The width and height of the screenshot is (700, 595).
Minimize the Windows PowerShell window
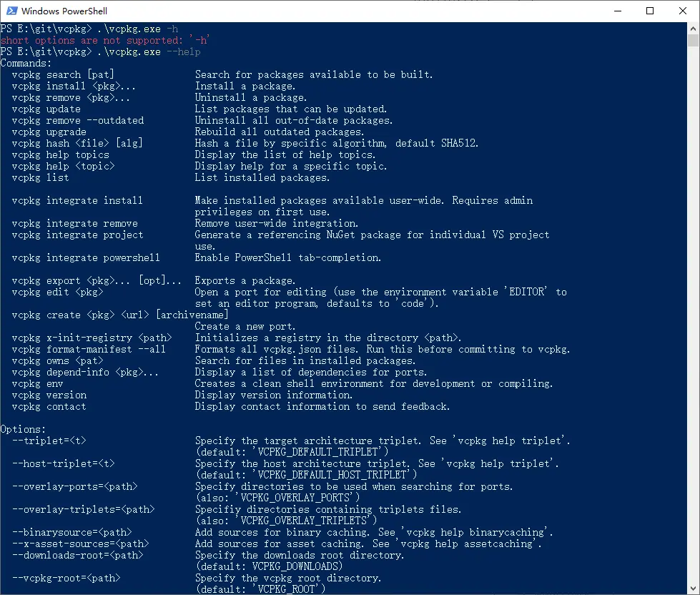pos(618,11)
